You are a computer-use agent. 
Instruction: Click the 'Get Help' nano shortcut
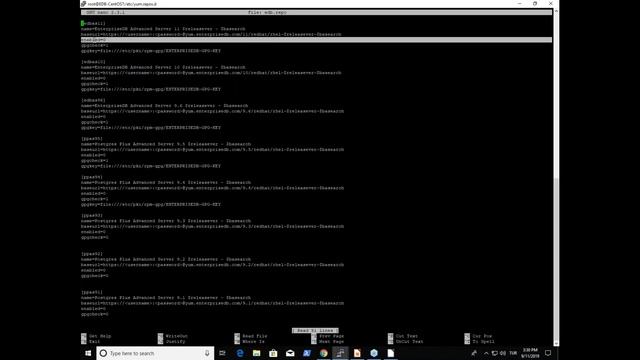(x=96, y=336)
